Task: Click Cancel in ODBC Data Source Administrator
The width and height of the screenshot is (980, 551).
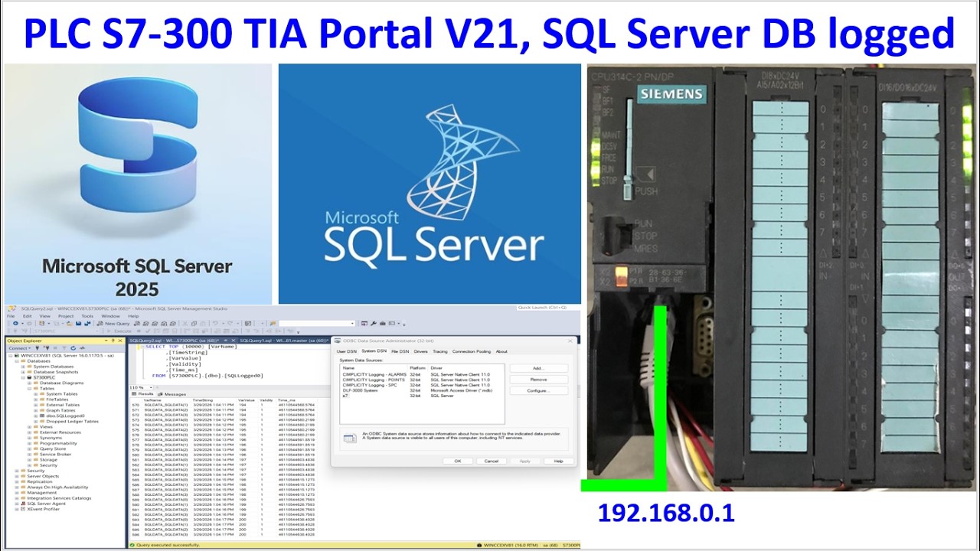Action: click(x=492, y=461)
